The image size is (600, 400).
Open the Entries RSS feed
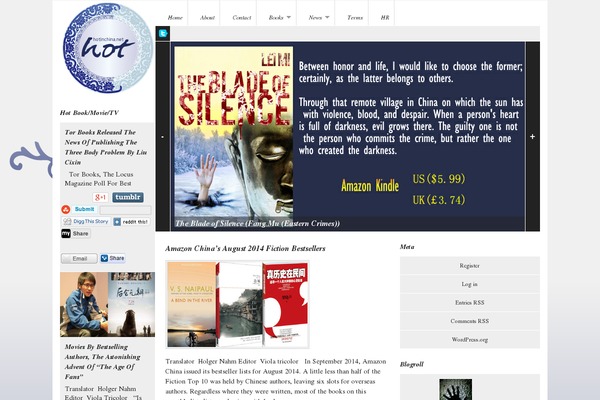click(470, 302)
